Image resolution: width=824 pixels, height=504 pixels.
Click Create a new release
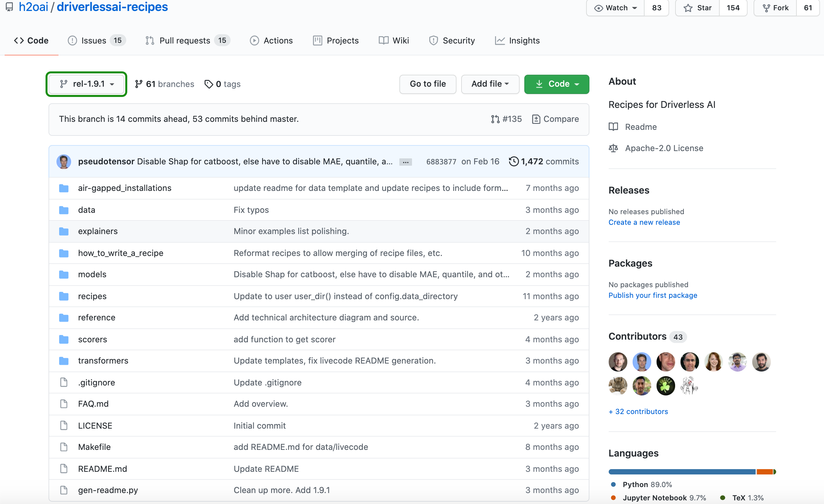click(644, 222)
